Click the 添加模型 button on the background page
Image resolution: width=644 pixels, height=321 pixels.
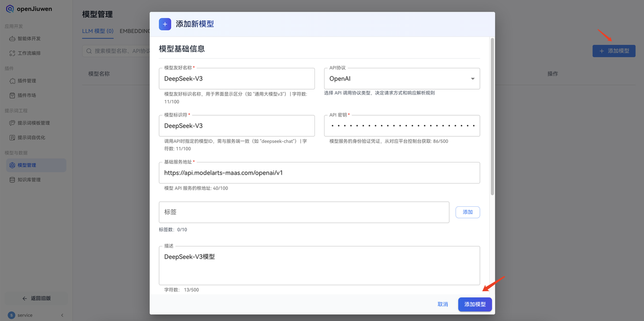(x=614, y=51)
